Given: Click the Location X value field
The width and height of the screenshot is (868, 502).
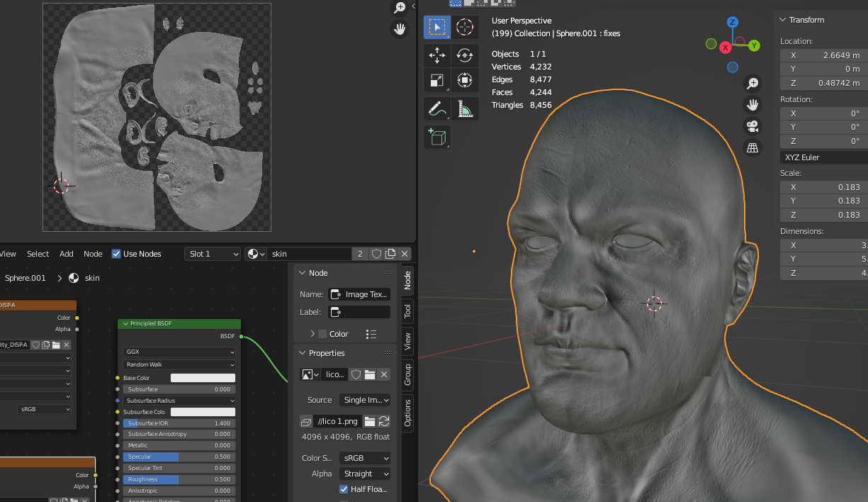Looking at the screenshot, I should tap(823, 55).
